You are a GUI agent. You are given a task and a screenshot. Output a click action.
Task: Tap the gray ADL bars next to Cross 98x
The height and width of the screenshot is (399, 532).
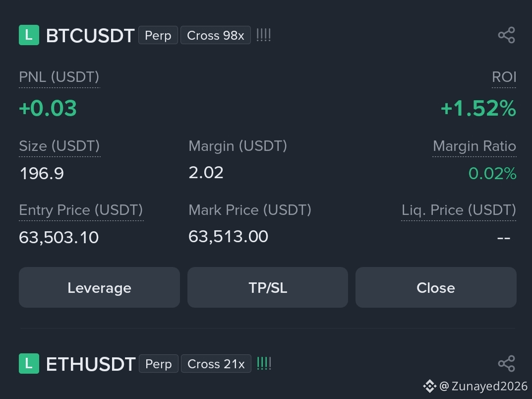(264, 35)
